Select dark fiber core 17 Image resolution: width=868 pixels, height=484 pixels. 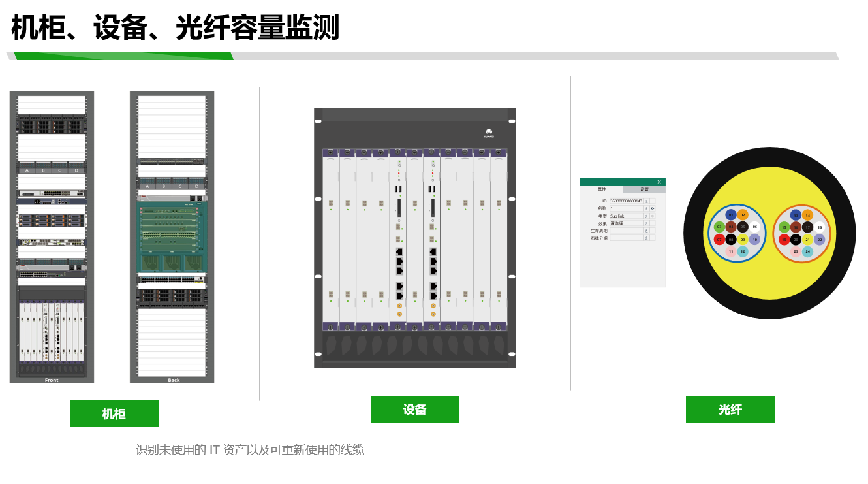[807, 227]
